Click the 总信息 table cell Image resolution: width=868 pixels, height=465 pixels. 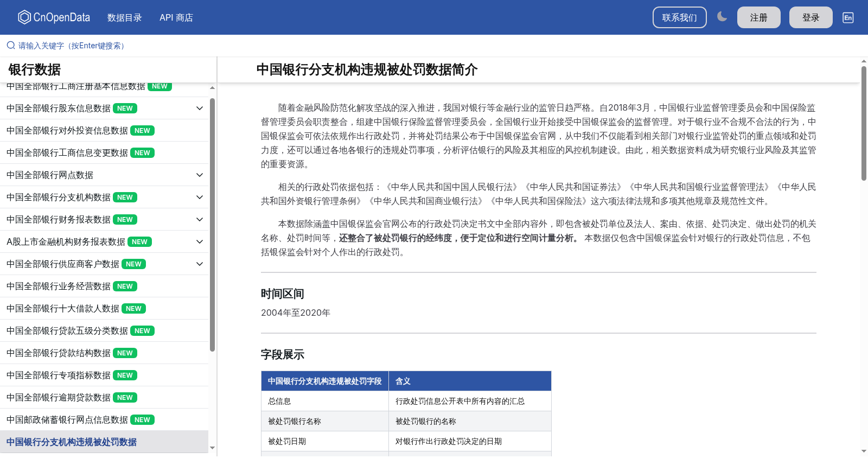325,401
